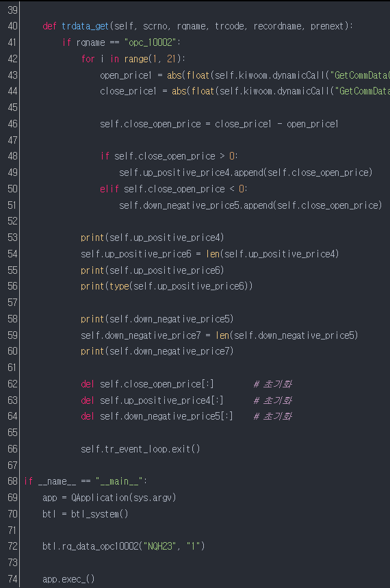Image resolution: width=390 pixels, height=588 pixels.
Task: Click the "NQH23" string on line 72
Action: click(159, 546)
